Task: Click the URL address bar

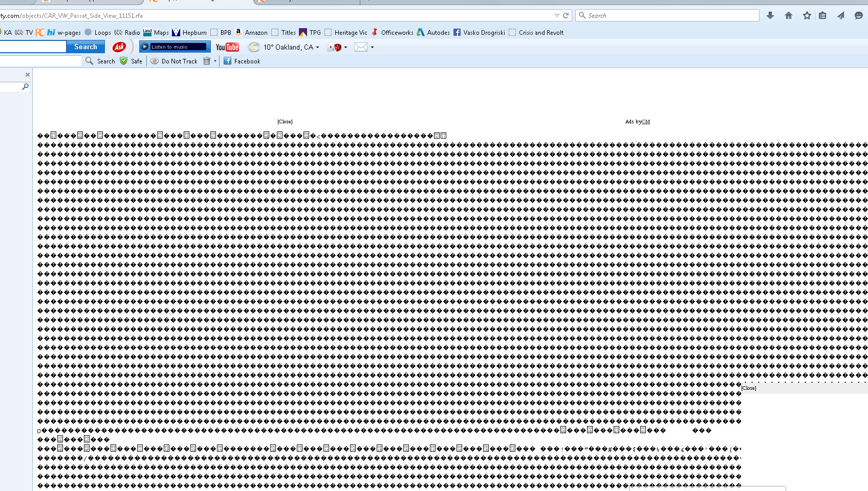Action: click(276, 15)
